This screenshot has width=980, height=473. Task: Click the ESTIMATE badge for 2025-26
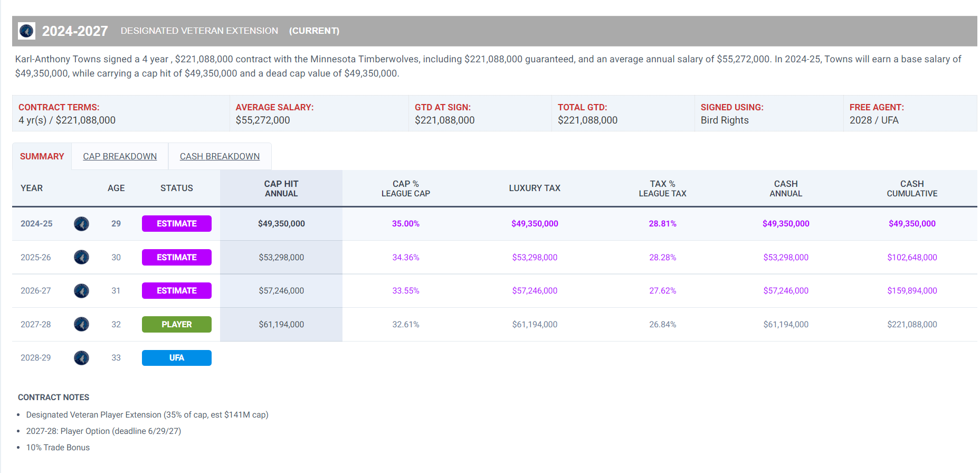pyautogui.click(x=177, y=257)
